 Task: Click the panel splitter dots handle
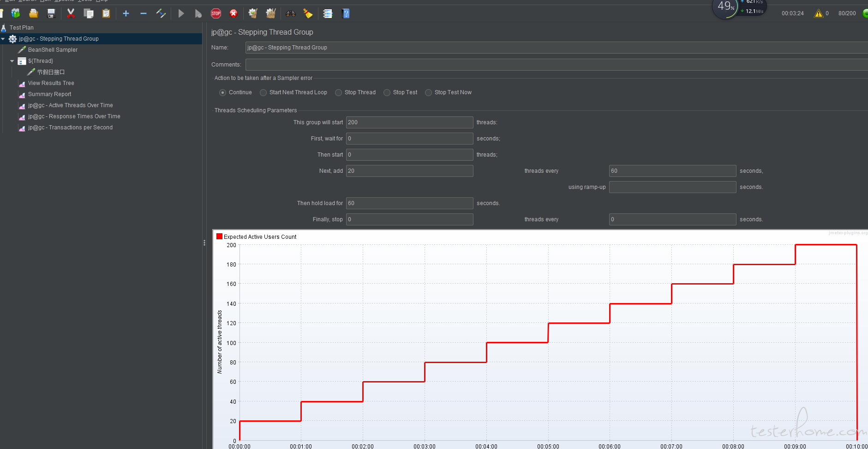204,243
